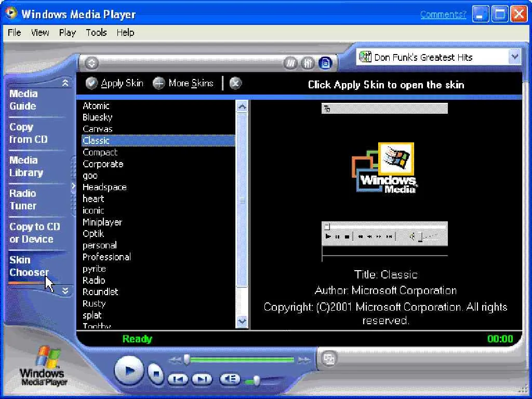
Task: Go to Media Guide
Action: (x=23, y=100)
